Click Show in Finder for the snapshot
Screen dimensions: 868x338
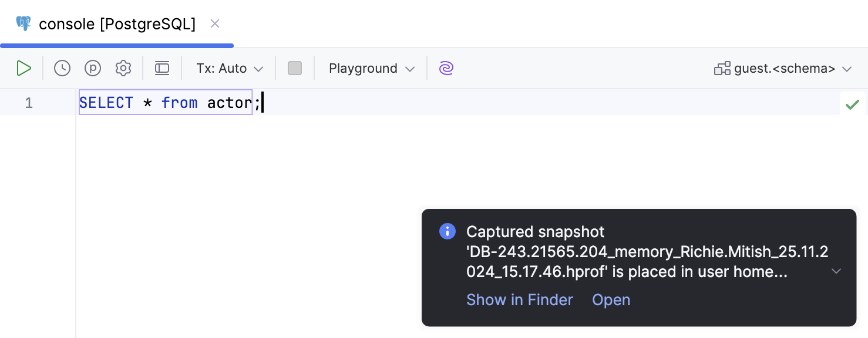click(x=519, y=300)
